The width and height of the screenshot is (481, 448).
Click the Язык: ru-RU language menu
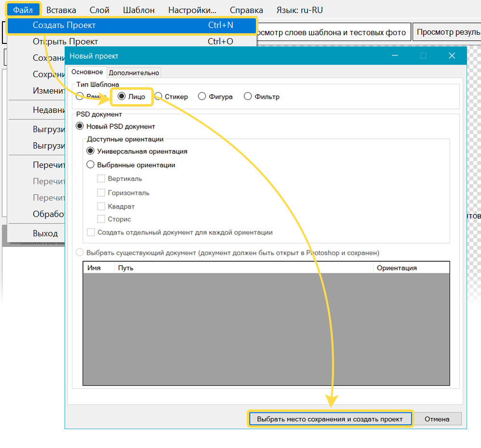click(x=300, y=10)
